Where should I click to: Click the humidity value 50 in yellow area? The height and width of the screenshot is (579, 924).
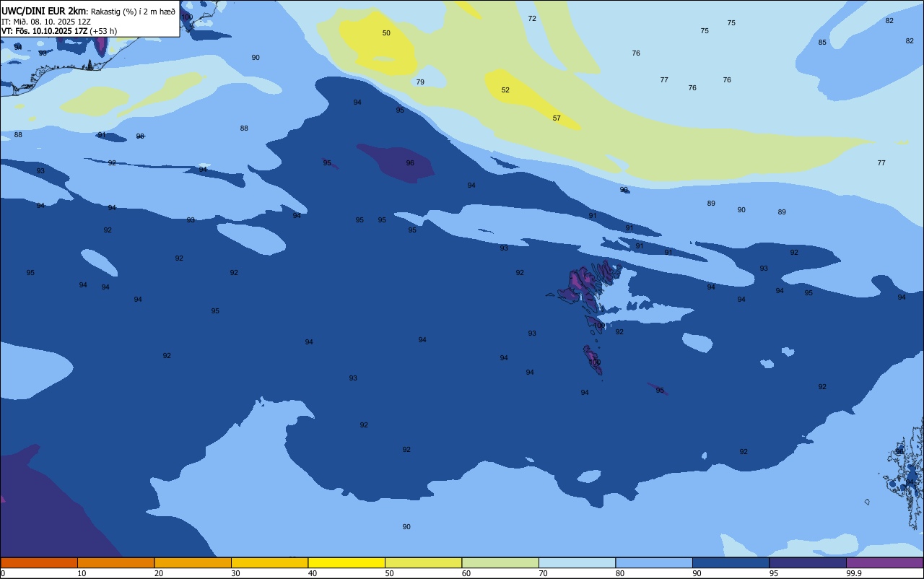click(x=386, y=33)
